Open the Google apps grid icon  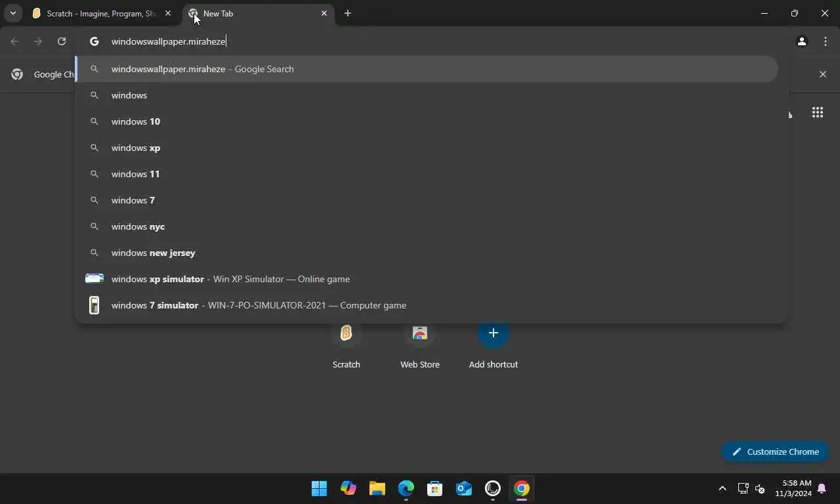[818, 113]
